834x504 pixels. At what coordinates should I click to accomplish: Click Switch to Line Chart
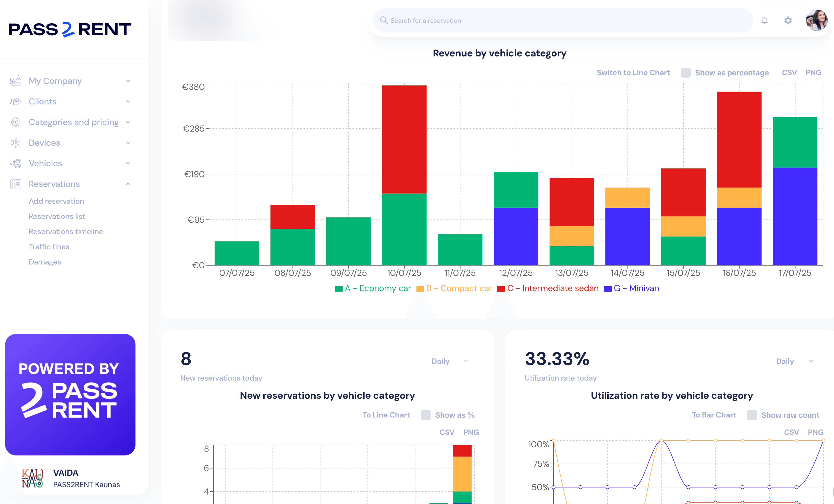click(x=633, y=72)
